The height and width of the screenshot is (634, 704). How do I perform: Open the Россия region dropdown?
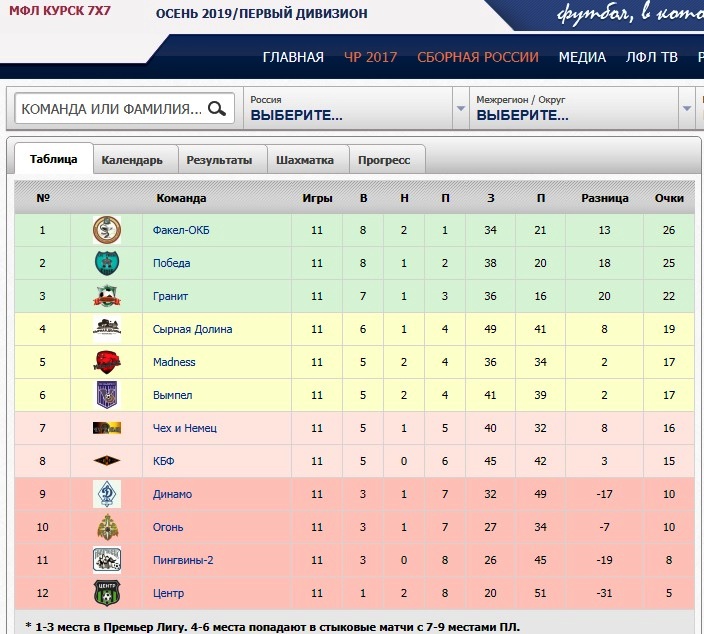point(348,108)
